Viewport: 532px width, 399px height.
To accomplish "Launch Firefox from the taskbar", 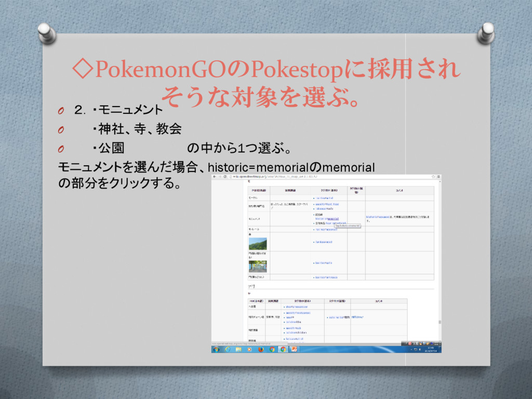I will [261, 349].
